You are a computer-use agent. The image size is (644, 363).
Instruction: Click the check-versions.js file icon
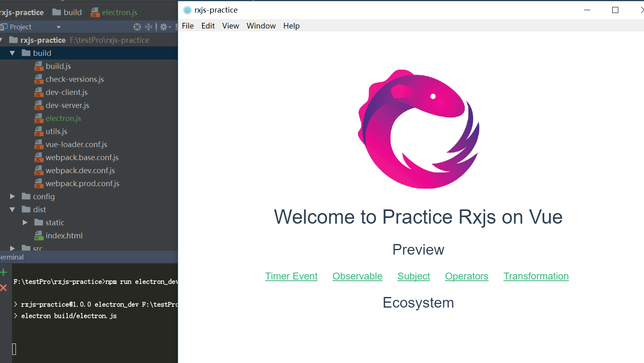tap(39, 79)
